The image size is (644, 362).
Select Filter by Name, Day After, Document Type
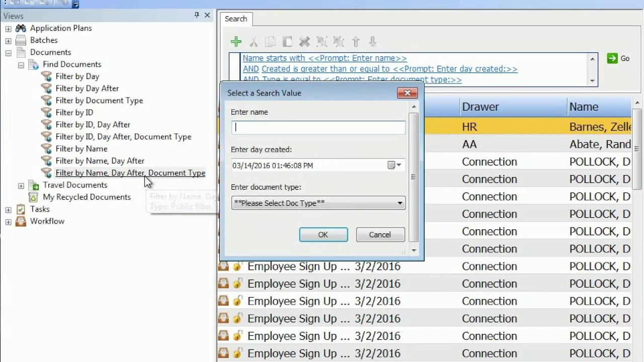click(130, 173)
